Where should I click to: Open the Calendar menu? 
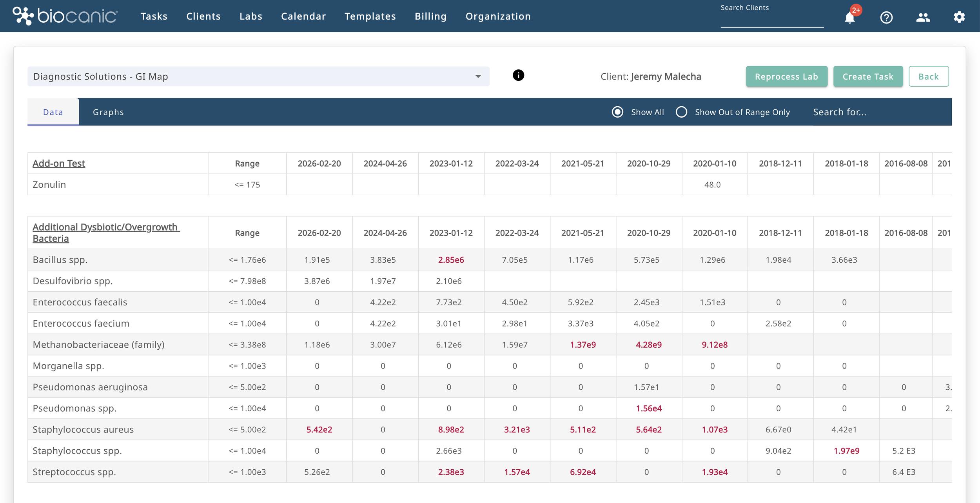coord(303,16)
